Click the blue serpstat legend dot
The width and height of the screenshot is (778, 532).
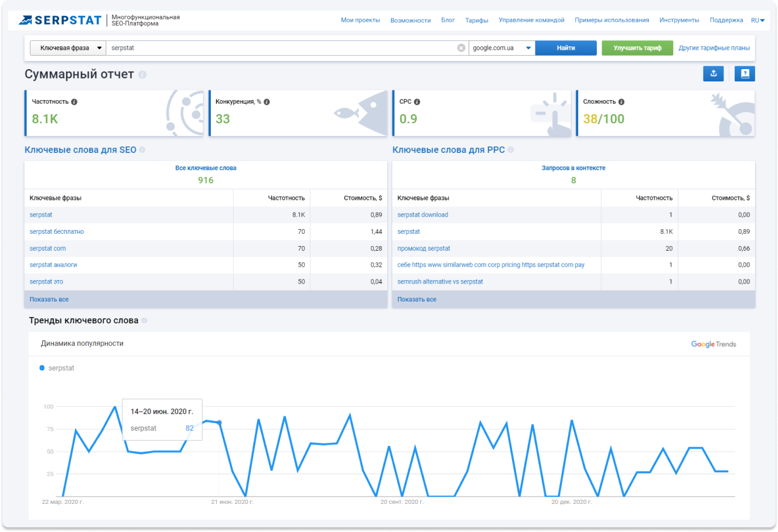click(x=42, y=368)
